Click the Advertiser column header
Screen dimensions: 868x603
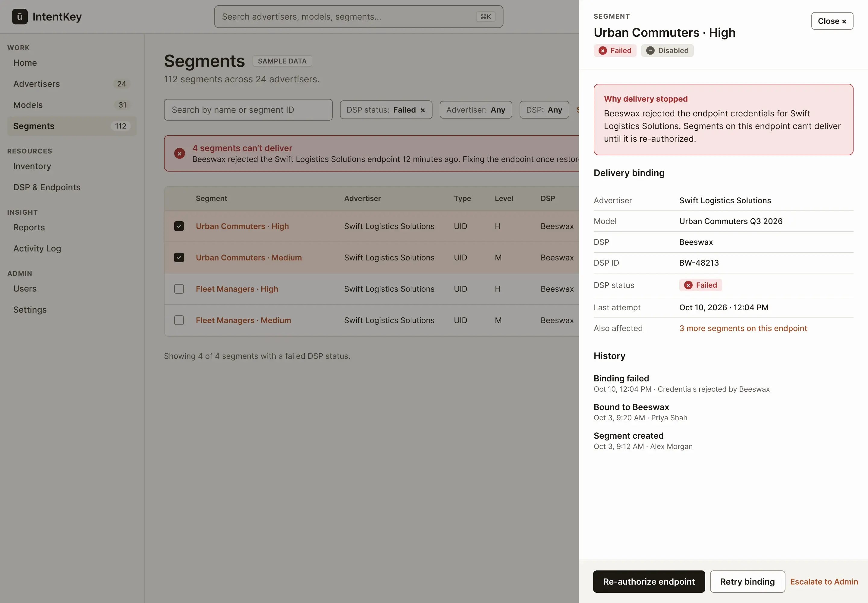coord(362,198)
